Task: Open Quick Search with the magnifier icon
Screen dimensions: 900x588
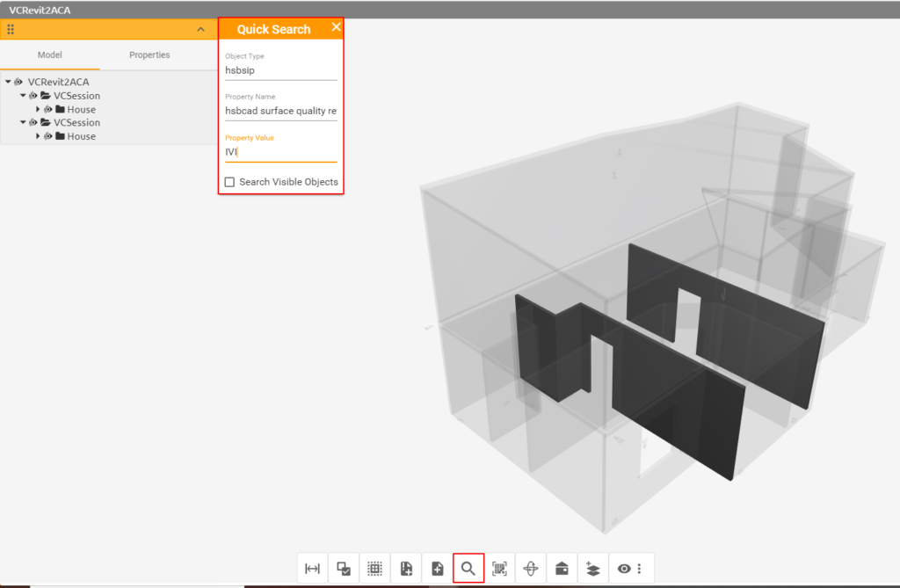Action: pyautogui.click(x=468, y=569)
